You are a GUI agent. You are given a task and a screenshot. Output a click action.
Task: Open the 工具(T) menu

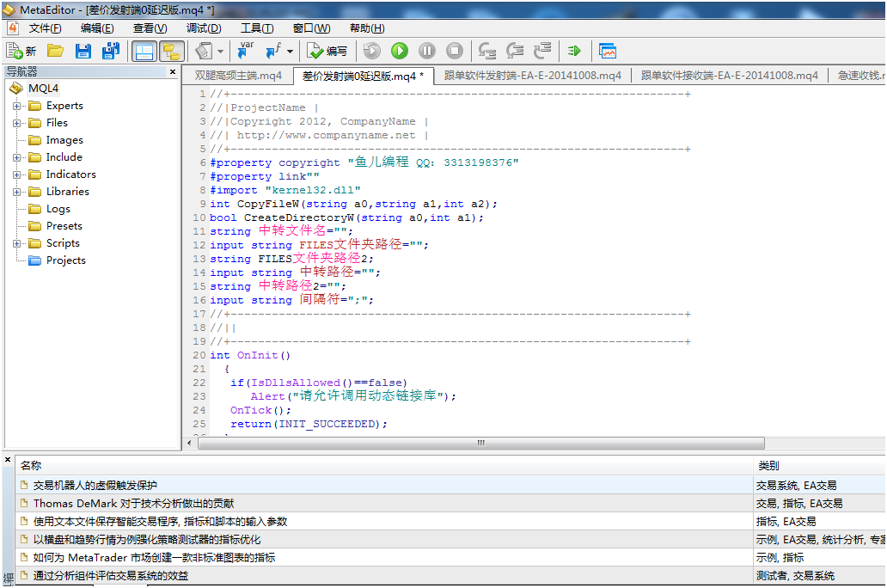click(x=257, y=28)
